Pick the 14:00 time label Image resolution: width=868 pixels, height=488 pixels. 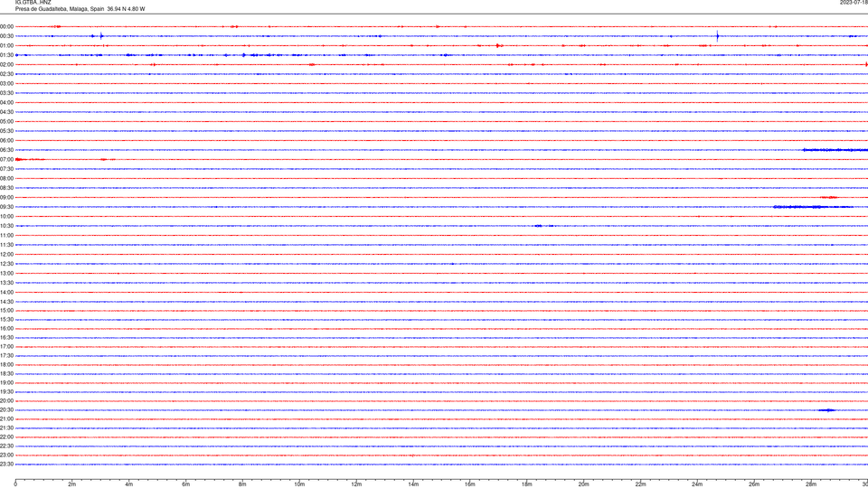(6, 292)
